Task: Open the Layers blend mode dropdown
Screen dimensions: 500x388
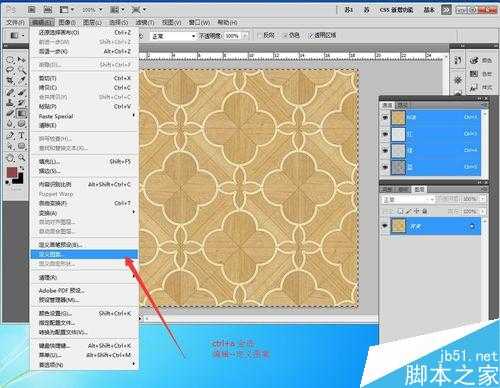Action: point(408,199)
